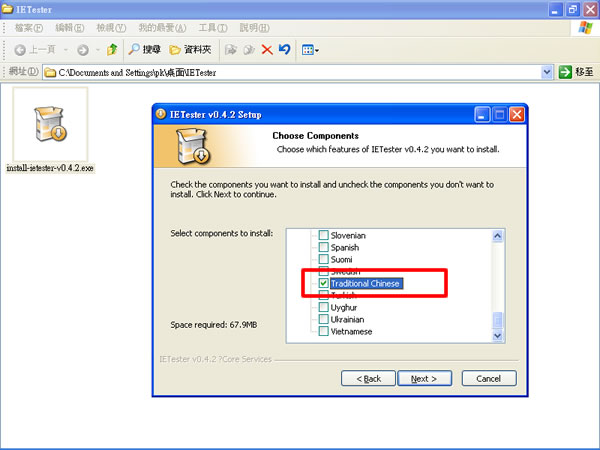Check the Spanish checkbox
Viewport: 600px width, 450px height.
323,247
